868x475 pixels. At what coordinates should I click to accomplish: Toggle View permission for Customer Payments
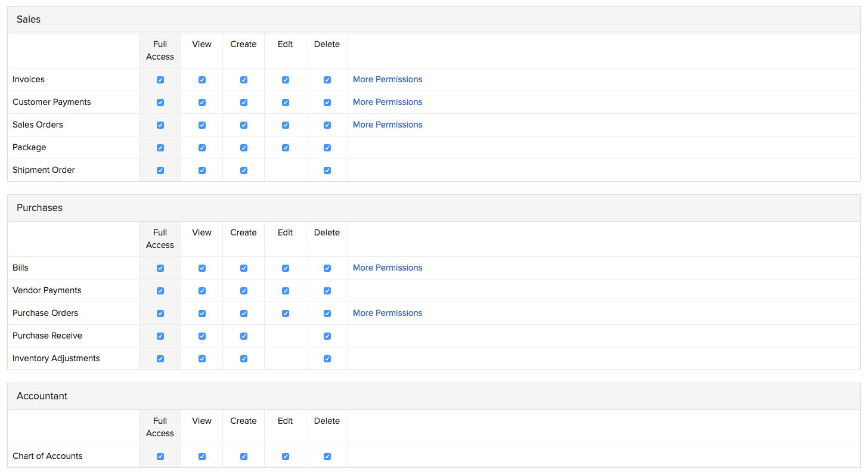202,103
